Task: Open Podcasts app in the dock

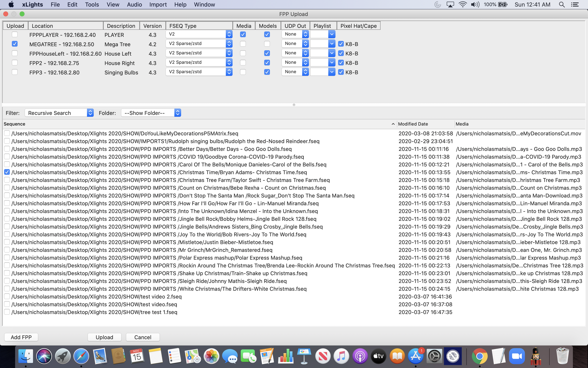Action: pos(360,356)
